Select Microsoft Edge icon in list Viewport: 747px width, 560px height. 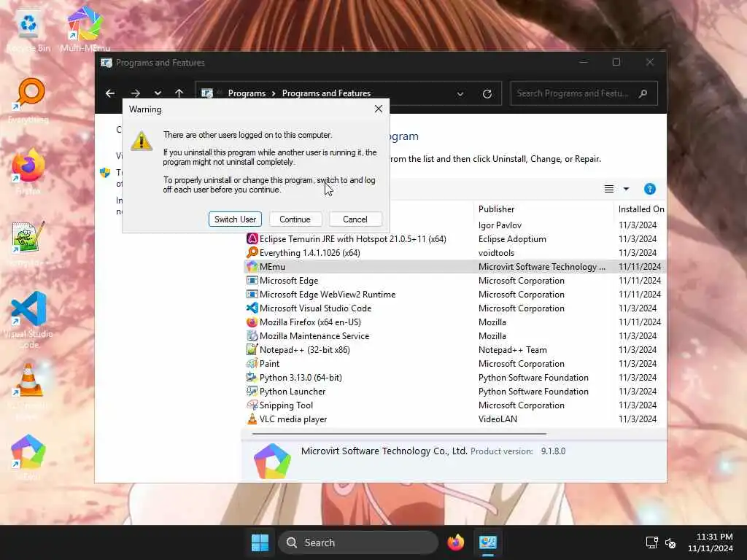point(252,281)
